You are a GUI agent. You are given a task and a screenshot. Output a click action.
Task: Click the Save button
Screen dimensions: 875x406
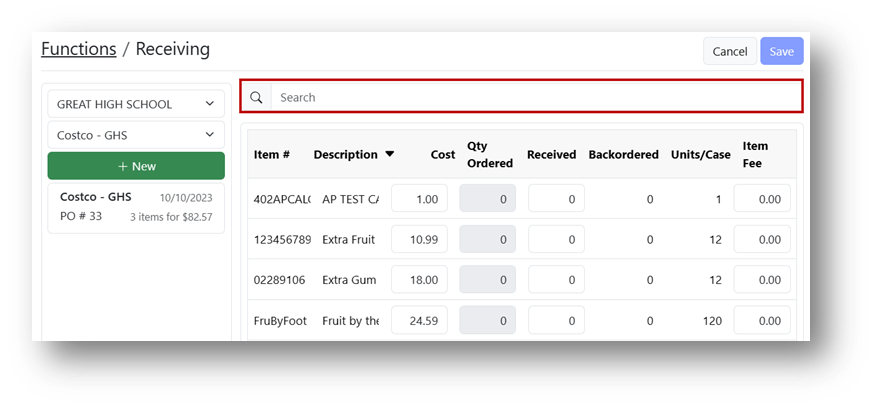pos(781,51)
